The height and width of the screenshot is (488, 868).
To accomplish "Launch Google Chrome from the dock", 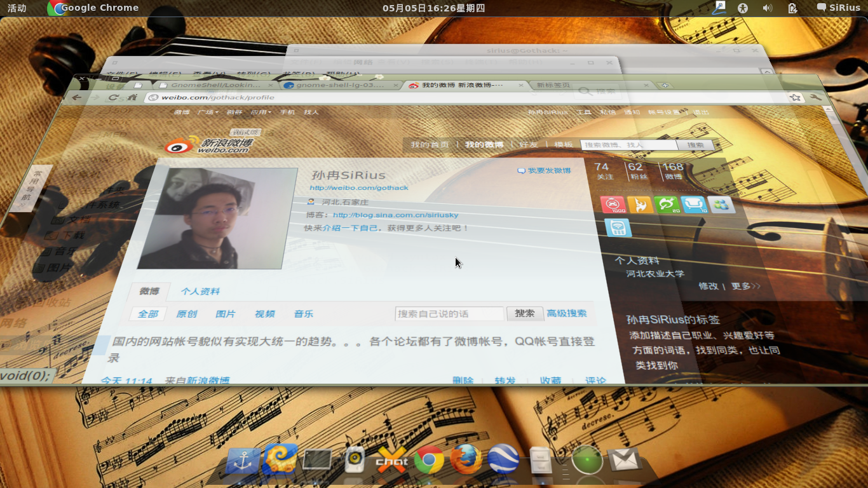I will (x=429, y=460).
